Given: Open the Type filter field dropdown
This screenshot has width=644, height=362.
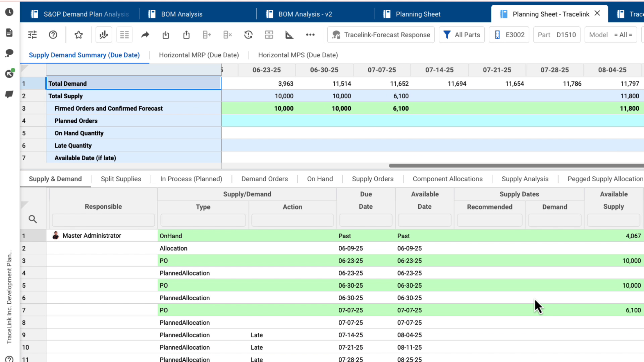Looking at the screenshot, I should point(203,220).
